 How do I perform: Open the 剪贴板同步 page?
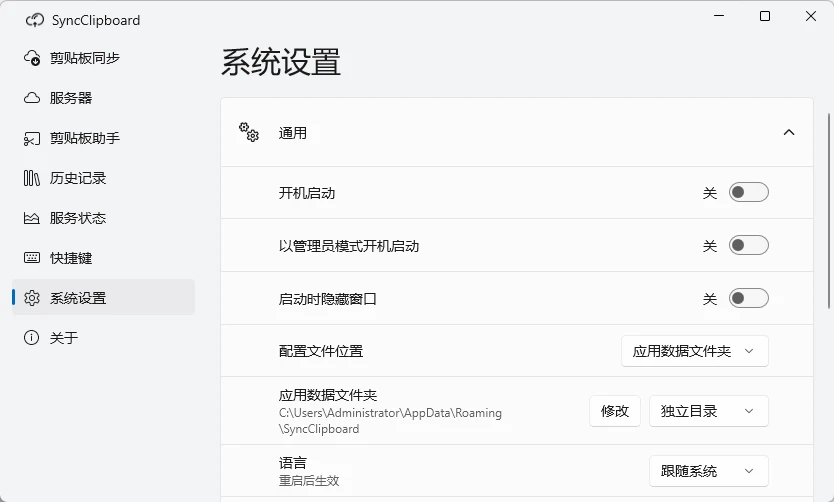[x=103, y=58]
